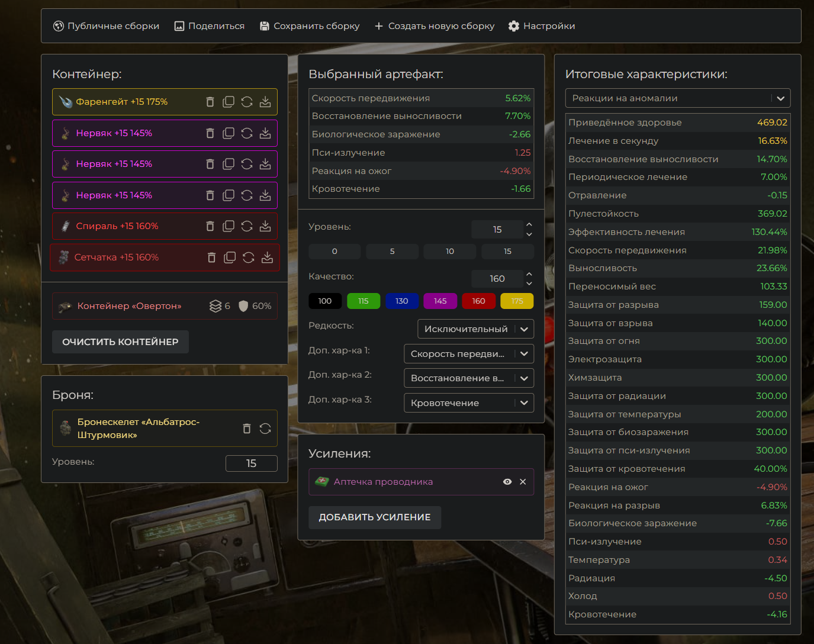Image resolution: width=814 pixels, height=644 pixels.
Task: Click the Пулестойкость row in final stats
Action: coord(678,214)
